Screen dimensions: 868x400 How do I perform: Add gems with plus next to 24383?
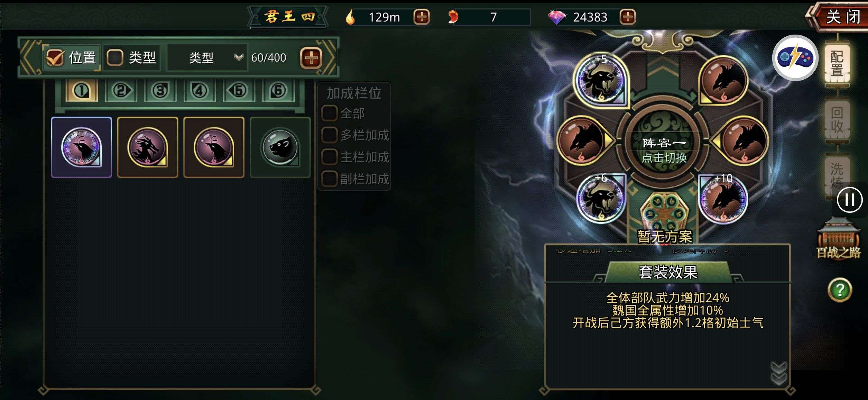628,17
